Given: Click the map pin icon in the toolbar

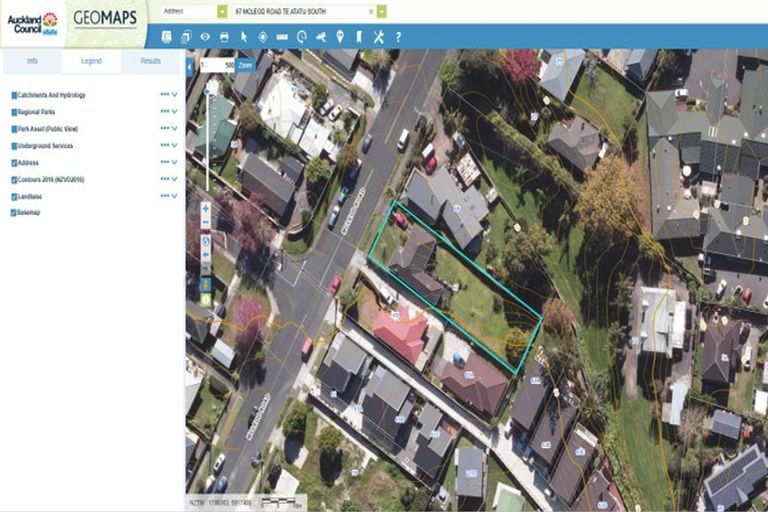Looking at the screenshot, I should (x=340, y=37).
